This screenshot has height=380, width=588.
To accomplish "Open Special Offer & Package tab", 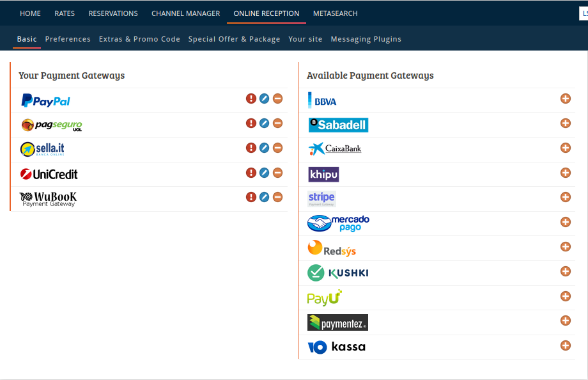I will pos(234,39).
